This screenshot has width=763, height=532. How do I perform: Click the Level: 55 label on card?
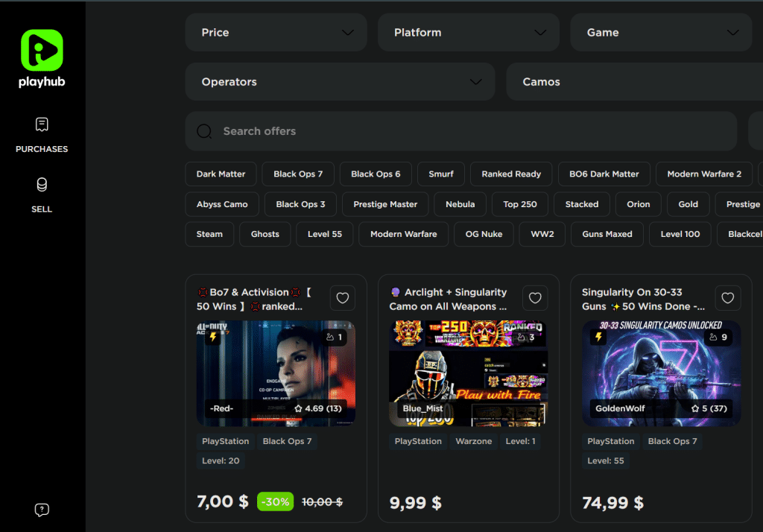(x=605, y=461)
